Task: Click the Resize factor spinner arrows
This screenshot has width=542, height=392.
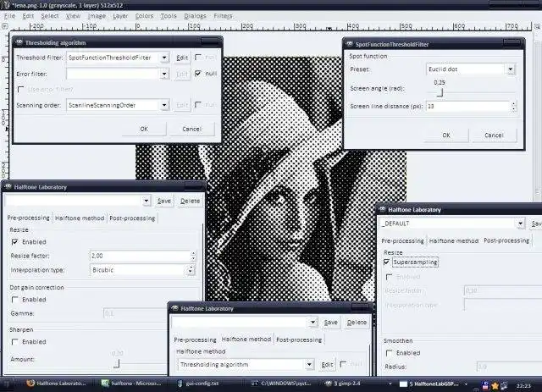Action: pos(193,256)
